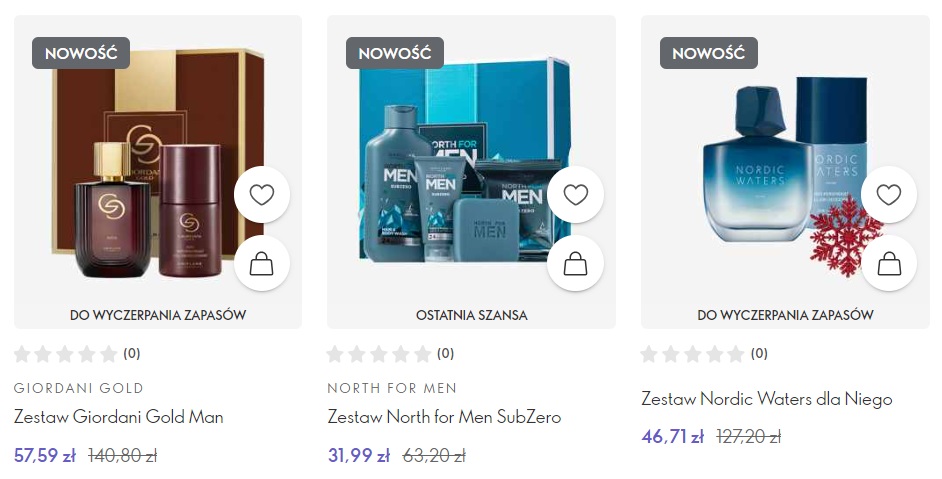Add Giordani Gold Man set to bag
Screen dimensions: 942x479
pyautogui.click(x=262, y=263)
